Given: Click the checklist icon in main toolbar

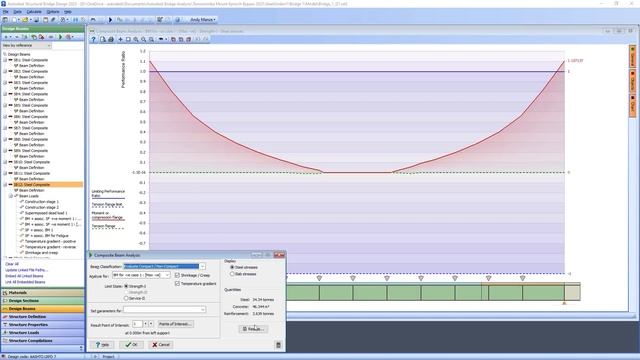Looking at the screenshot, I should [x=160, y=20].
